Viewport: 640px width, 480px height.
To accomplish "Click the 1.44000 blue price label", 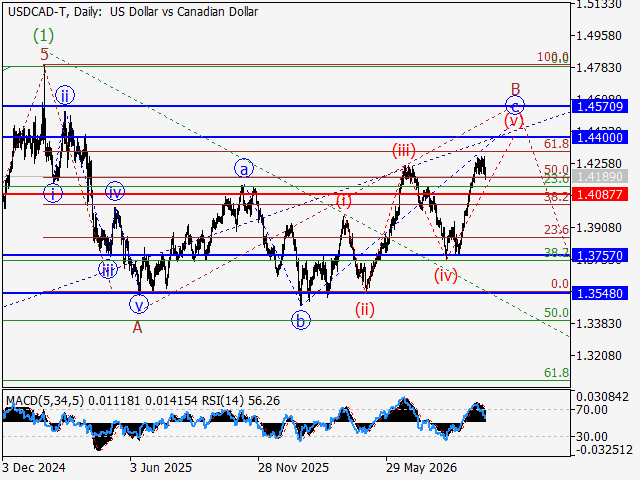I will [x=600, y=137].
